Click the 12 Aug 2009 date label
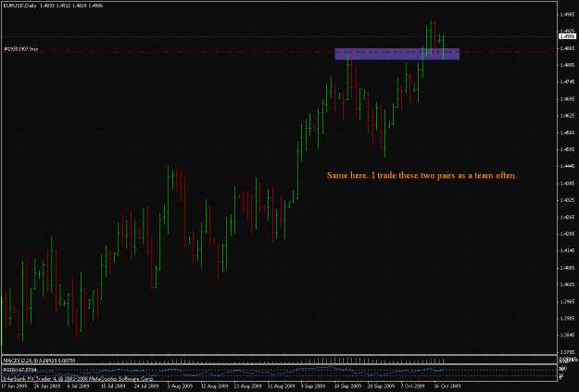Screen dimensions: 579x392 point(213,386)
